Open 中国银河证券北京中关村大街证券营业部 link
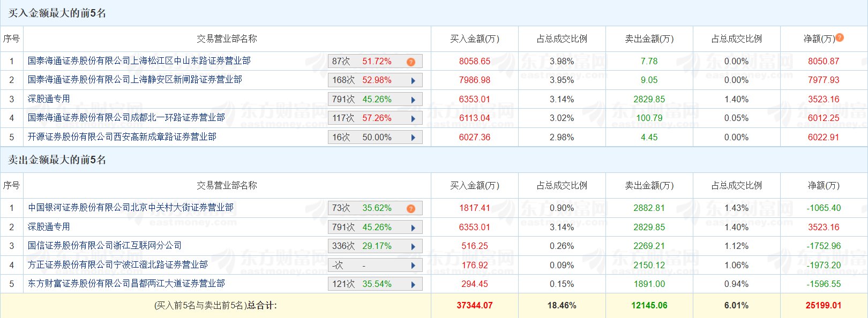Viewport: 868px width, 318px height. point(131,208)
